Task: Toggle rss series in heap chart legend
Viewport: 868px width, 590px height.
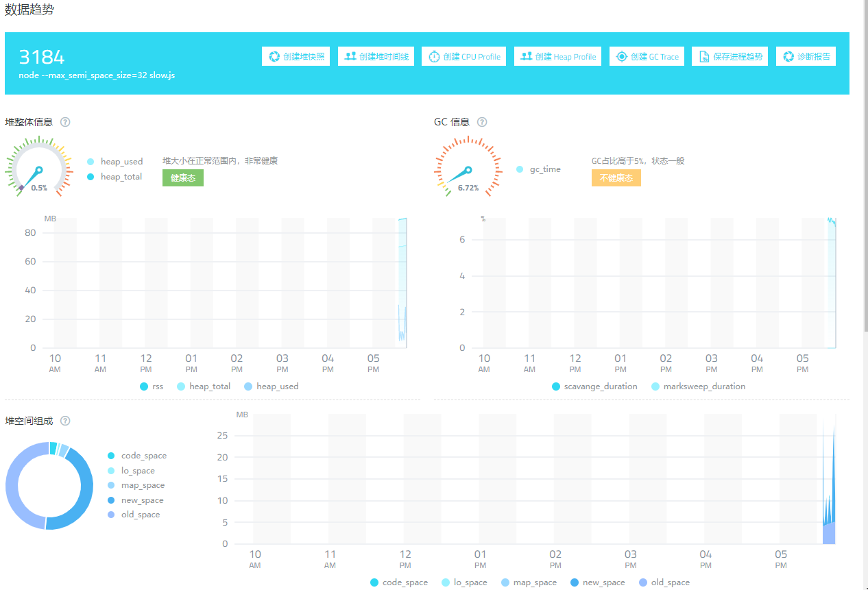Action: tap(152, 386)
